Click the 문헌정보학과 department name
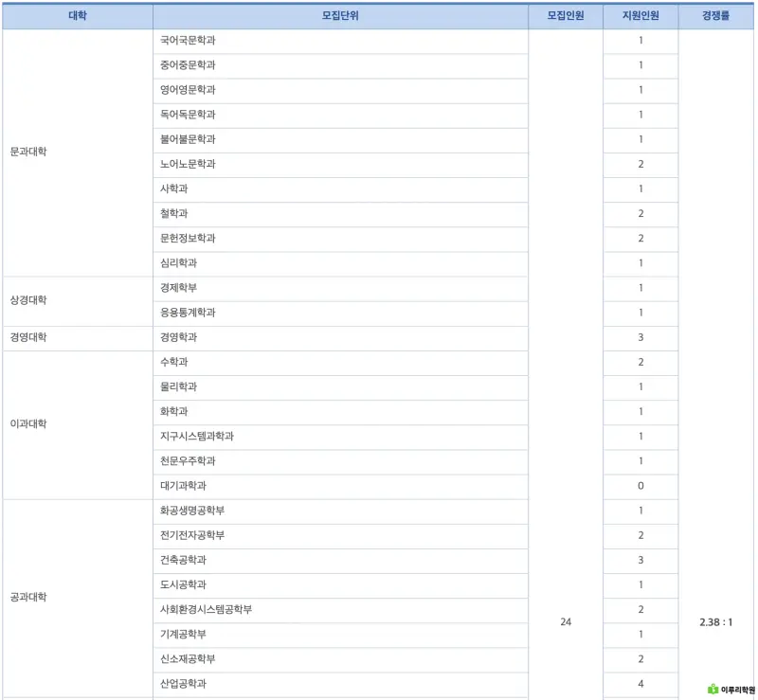The image size is (758, 700). click(x=188, y=239)
